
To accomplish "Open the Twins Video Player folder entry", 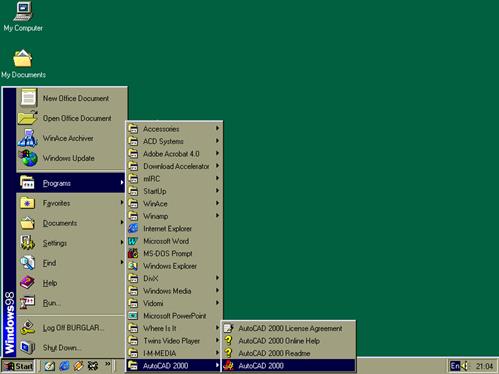I will tap(174, 341).
